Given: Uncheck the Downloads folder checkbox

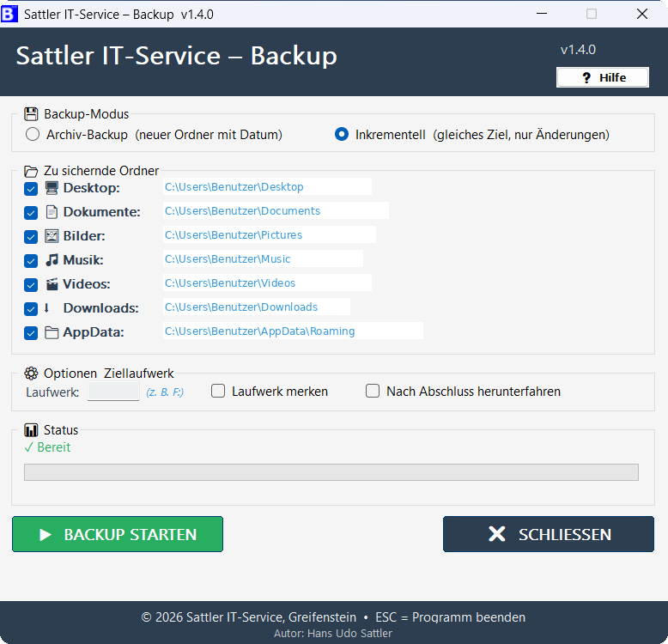Looking at the screenshot, I should tap(31, 309).
